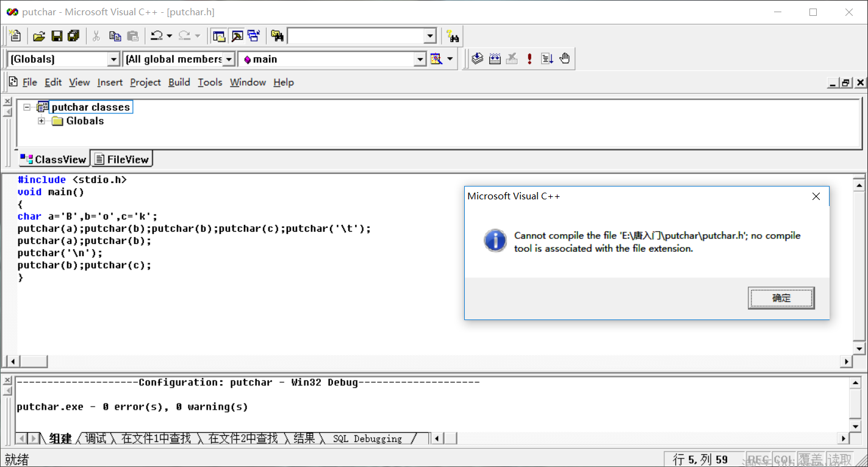Viewport: 868px width, 467px height.
Task: Click the Redo arrow icon
Action: click(184, 36)
